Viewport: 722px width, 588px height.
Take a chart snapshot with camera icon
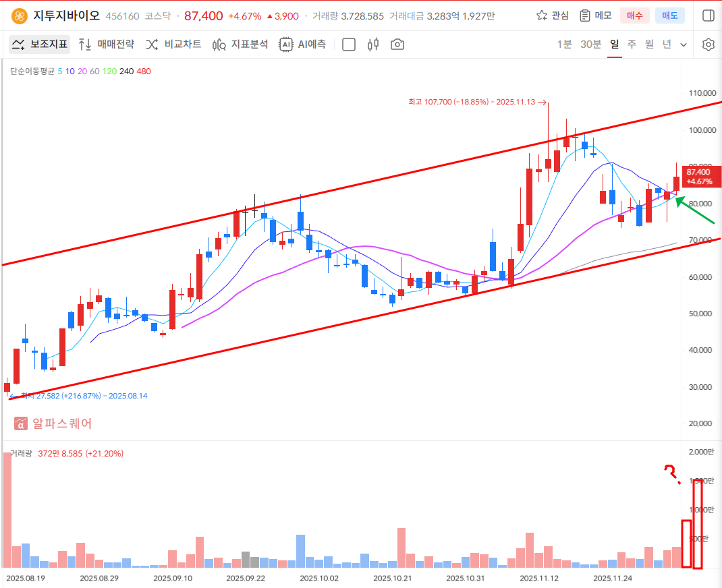point(397,45)
